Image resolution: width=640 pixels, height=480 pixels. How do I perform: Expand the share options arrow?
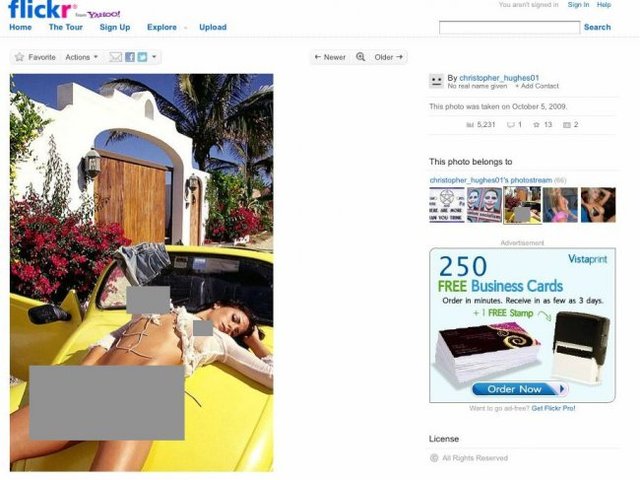154,56
